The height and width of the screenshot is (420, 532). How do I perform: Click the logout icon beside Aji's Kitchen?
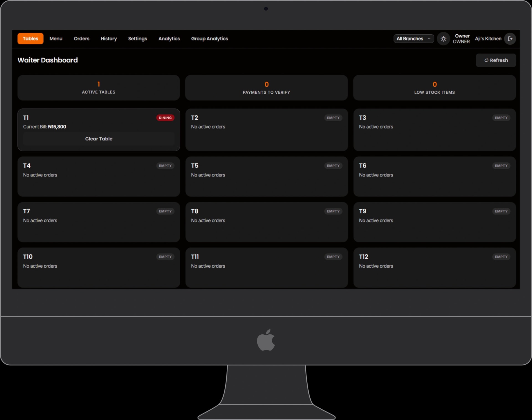[510, 39]
